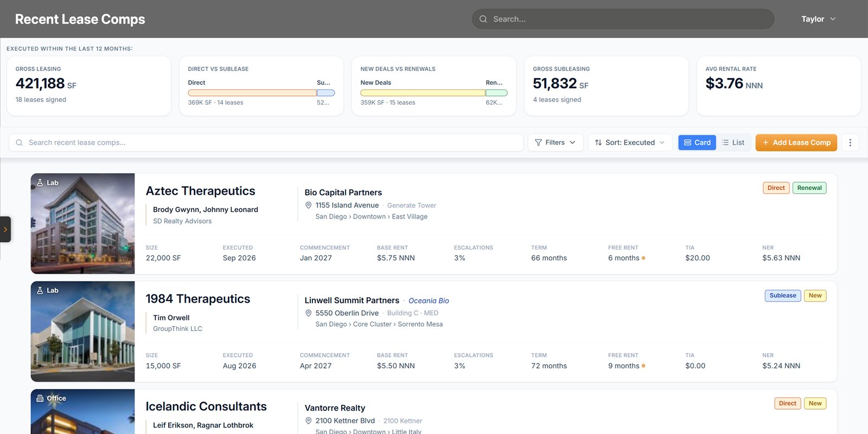Click the Bio Capital Partners landlord name
868x434 pixels.
(343, 193)
